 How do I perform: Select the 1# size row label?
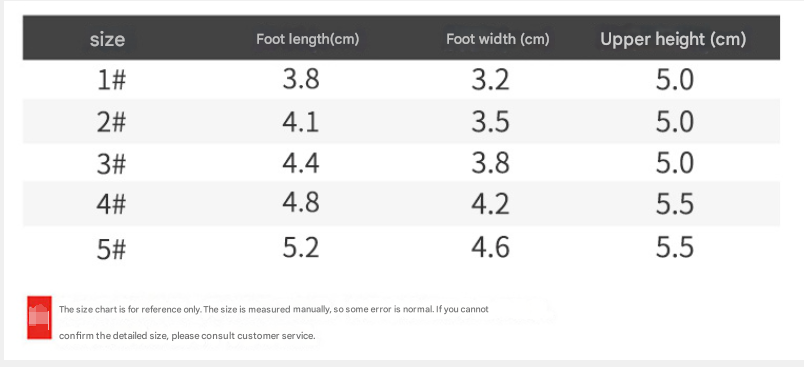[x=111, y=80]
